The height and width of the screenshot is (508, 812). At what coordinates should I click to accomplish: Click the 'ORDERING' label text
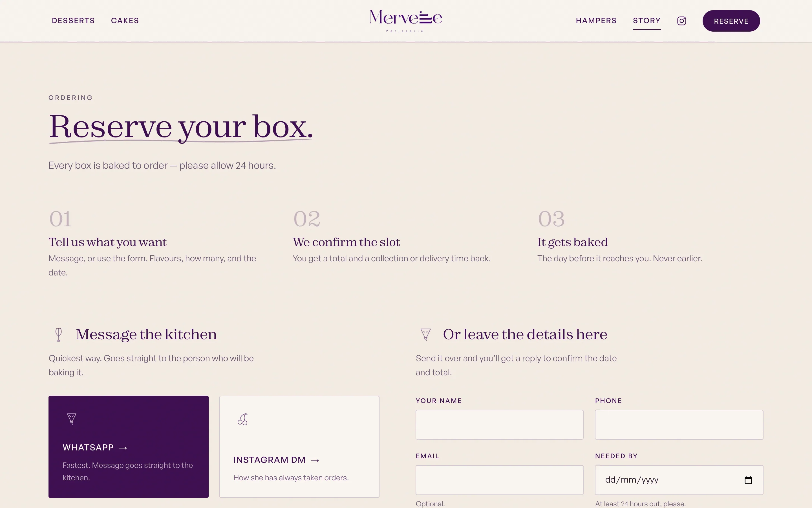click(x=70, y=98)
